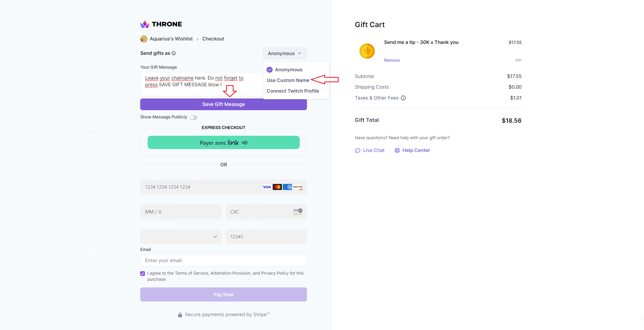Go to Aquarius's Wishlist breadcrumb
This screenshot has height=330, width=644.
tap(171, 39)
